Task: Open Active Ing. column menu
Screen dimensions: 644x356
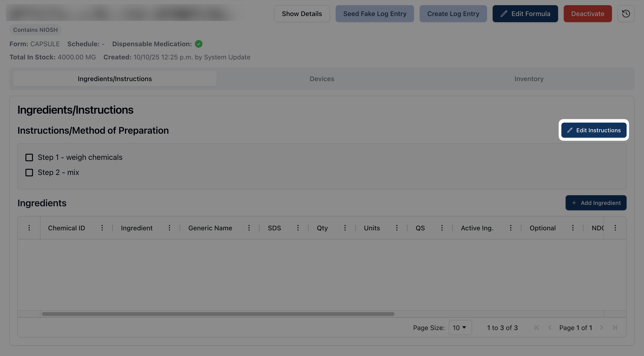Action: coord(511,228)
